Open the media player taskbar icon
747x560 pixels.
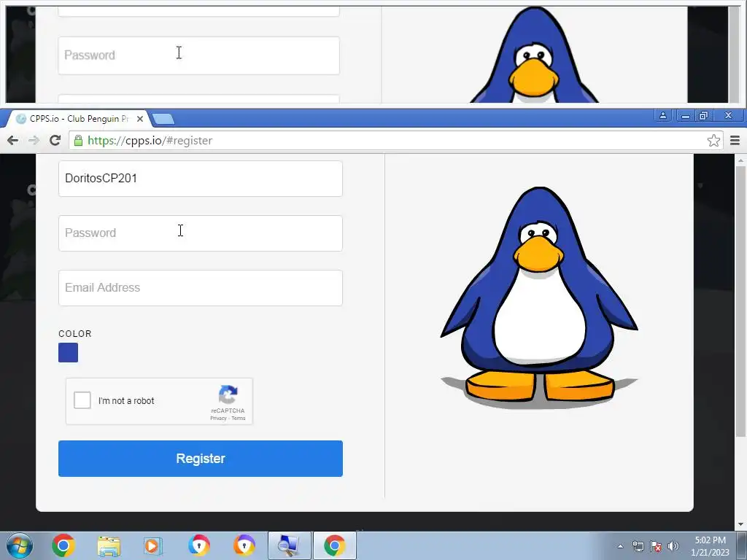(x=153, y=545)
